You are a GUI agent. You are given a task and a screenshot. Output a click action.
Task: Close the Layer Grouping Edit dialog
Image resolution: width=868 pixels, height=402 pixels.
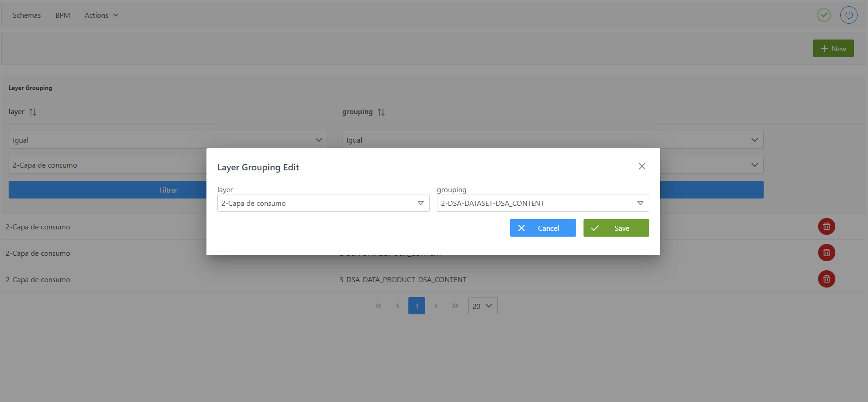pyautogui.click(x=642, y=166)
